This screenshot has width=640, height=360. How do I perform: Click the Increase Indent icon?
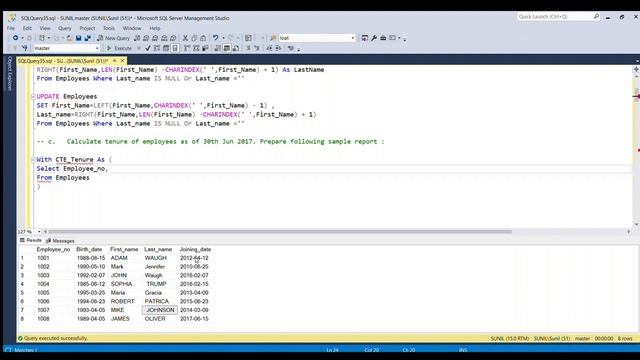coord(278,48)
